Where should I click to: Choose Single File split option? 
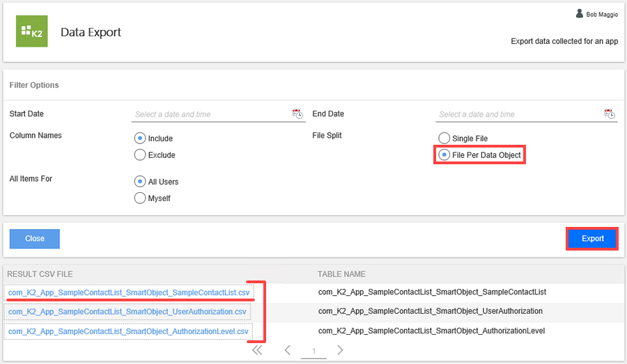tap(444, 138)
